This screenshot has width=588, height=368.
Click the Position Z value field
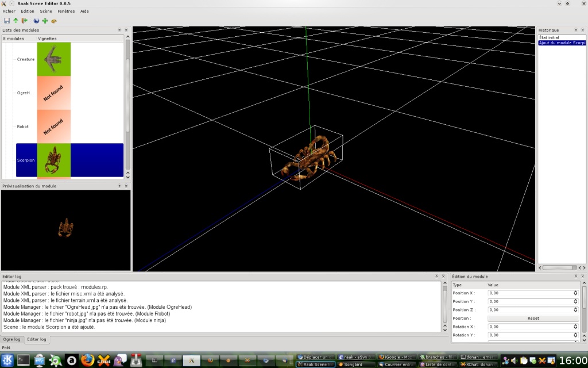coord(530,310)
